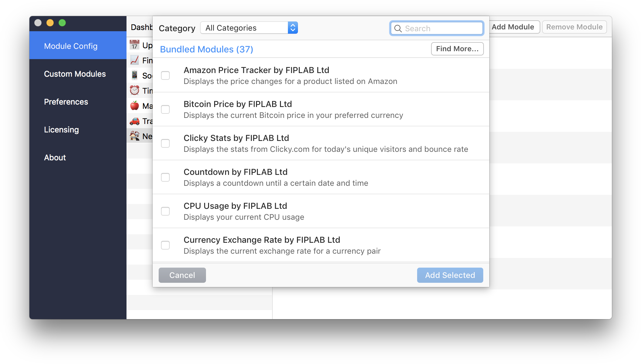Image resolution: width=641 pixels, height=364 pixels.
Task: Click 'Displays a countdown until a certain date' description
Action: [276, 183]
